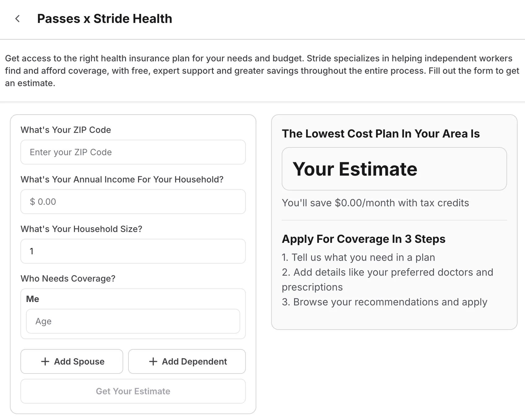Click the What's Your ZIP Code label
The image size is (525, 420).
(x=66, y=130)
